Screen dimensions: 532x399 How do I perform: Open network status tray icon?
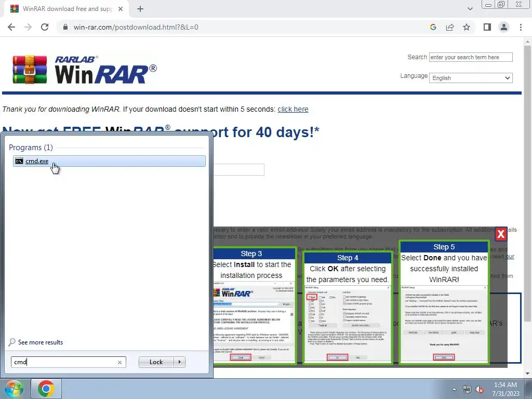[x=467, y=389]
